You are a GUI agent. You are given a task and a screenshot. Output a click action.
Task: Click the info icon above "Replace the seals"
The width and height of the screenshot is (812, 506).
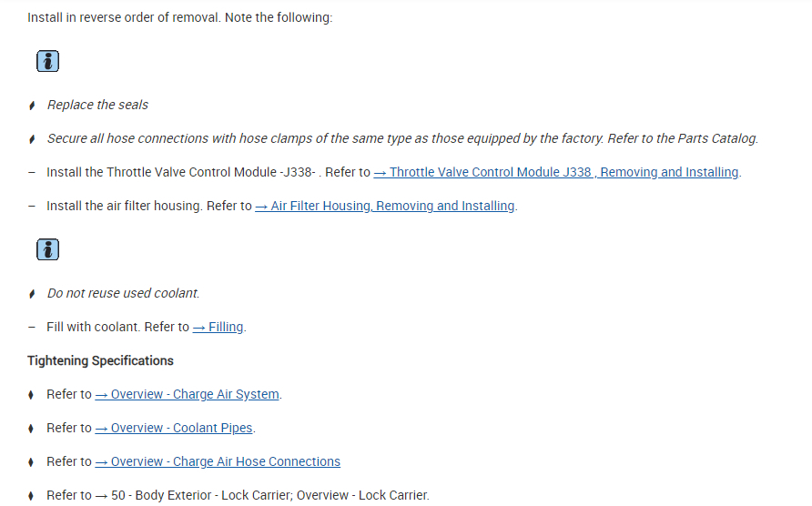pyautogui.click(x=47, y=62)
